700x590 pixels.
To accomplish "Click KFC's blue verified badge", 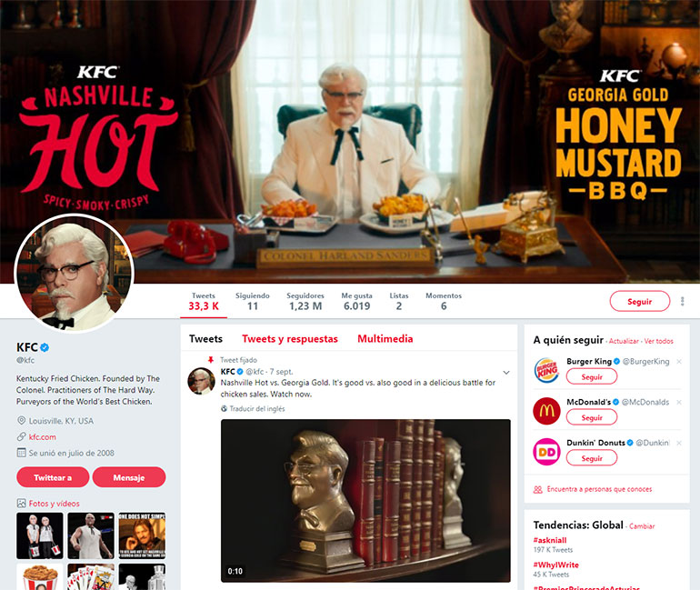I will tap(45, 347).
